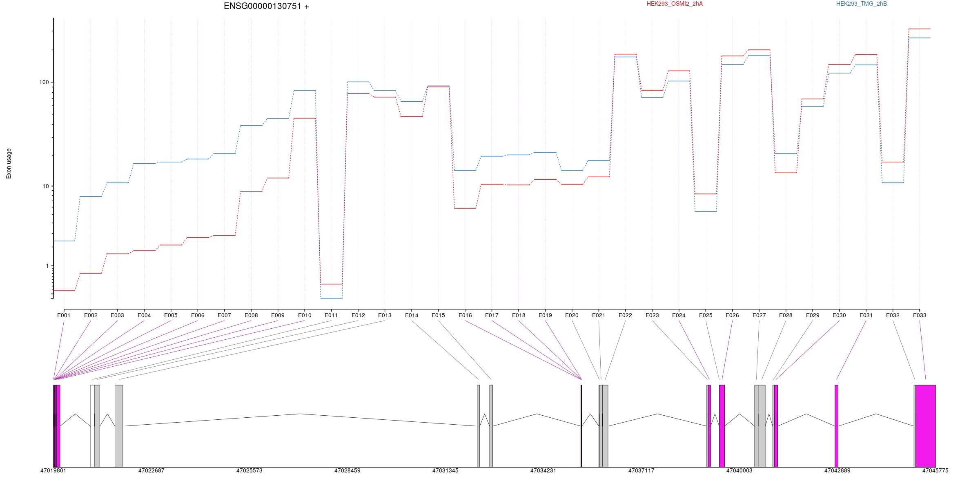
Task: Click exon label E022
Action: (625, 315)
